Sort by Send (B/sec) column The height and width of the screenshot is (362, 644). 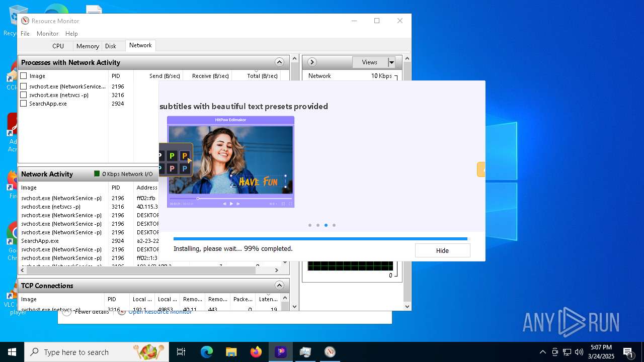tap(158, 76)
